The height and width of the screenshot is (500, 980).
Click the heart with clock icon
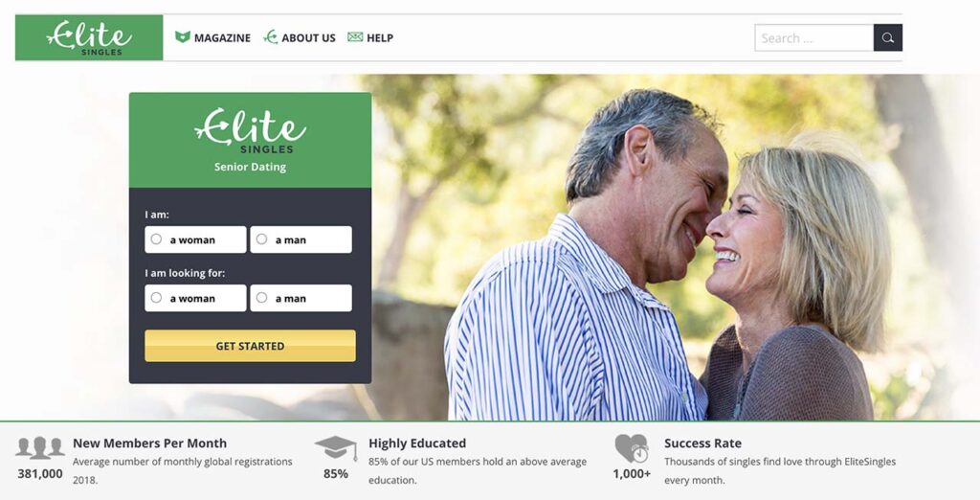[632, 448]
